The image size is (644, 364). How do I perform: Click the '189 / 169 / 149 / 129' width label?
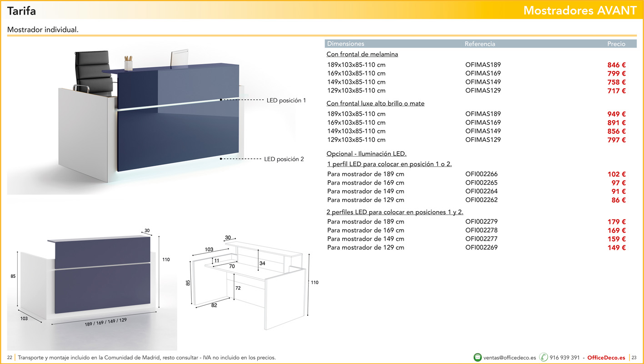pos(105,322)
